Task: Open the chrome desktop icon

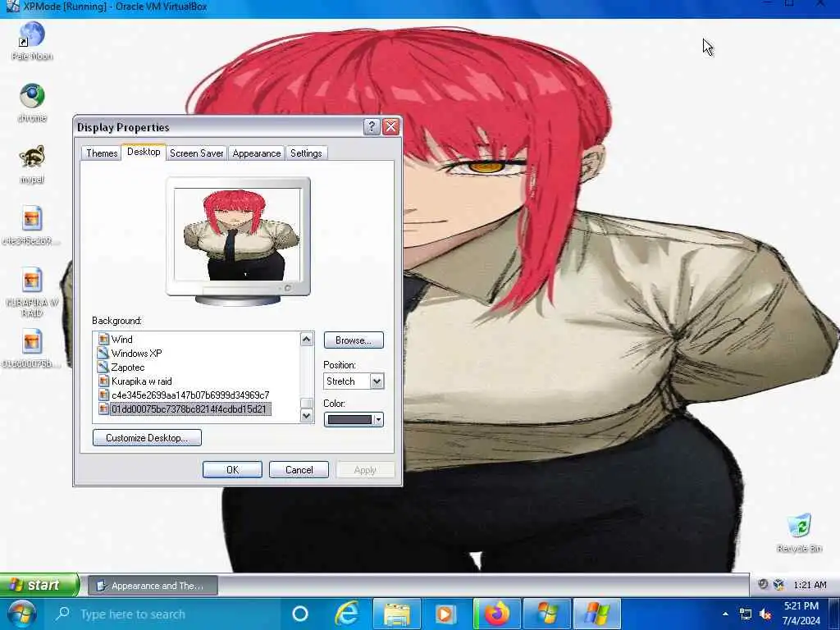Action: [32, 103]
